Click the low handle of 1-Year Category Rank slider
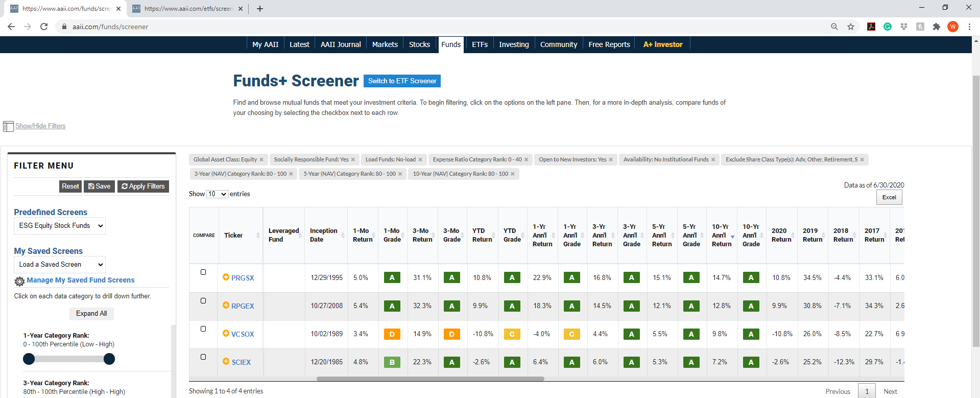 (29, 359)
